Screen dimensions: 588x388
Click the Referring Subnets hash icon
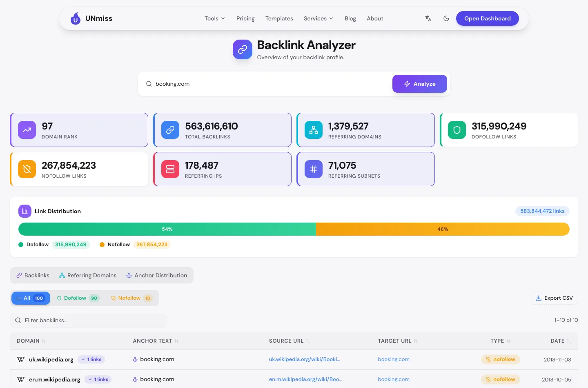314,169
